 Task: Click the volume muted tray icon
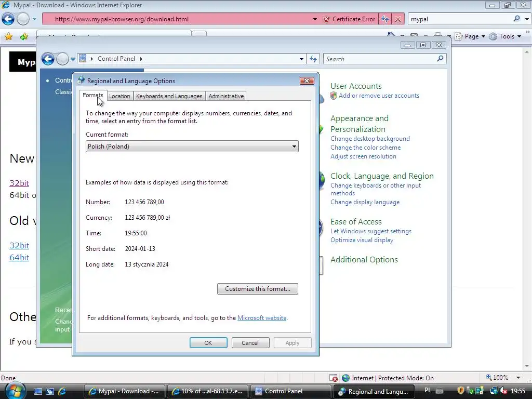click(x=503, y=391)
